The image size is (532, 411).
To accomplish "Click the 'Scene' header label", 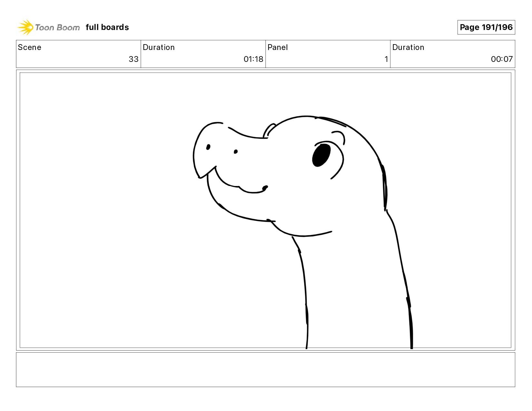I will 30,47.
